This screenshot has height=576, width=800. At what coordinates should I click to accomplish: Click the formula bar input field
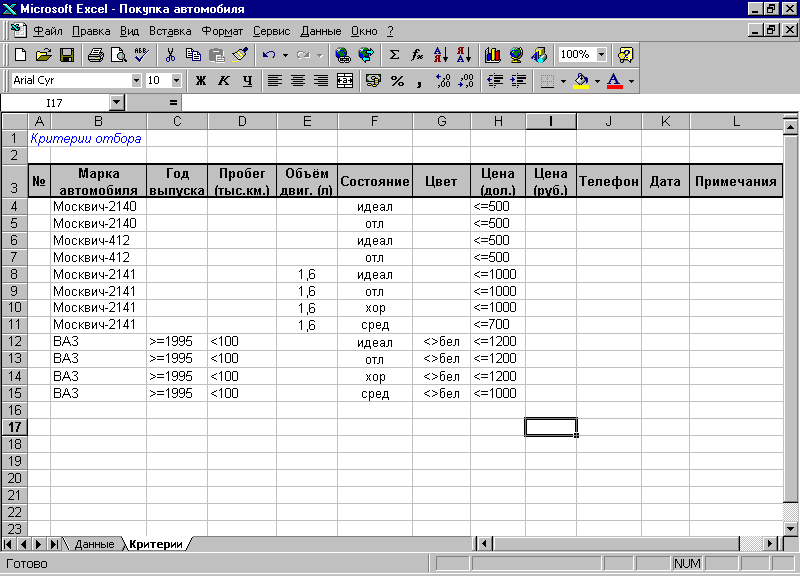[x=490, y=103]
